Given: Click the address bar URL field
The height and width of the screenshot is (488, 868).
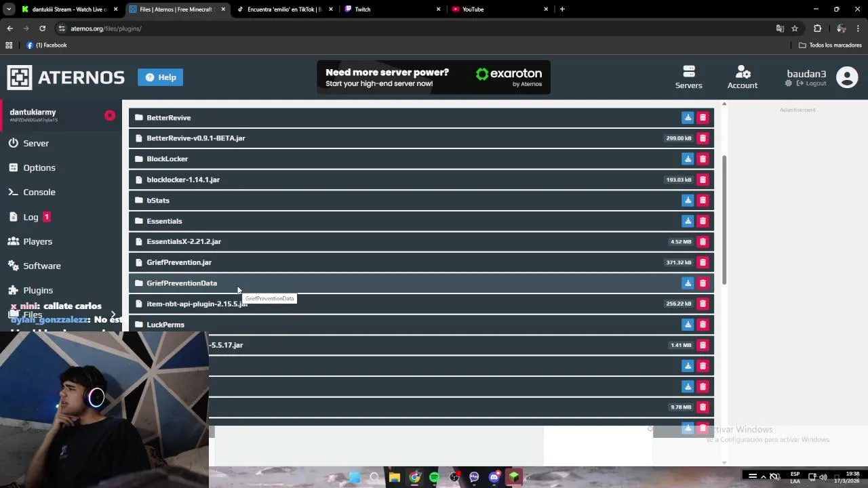Looking at the screenshot, I should click(x=414, y=28).
